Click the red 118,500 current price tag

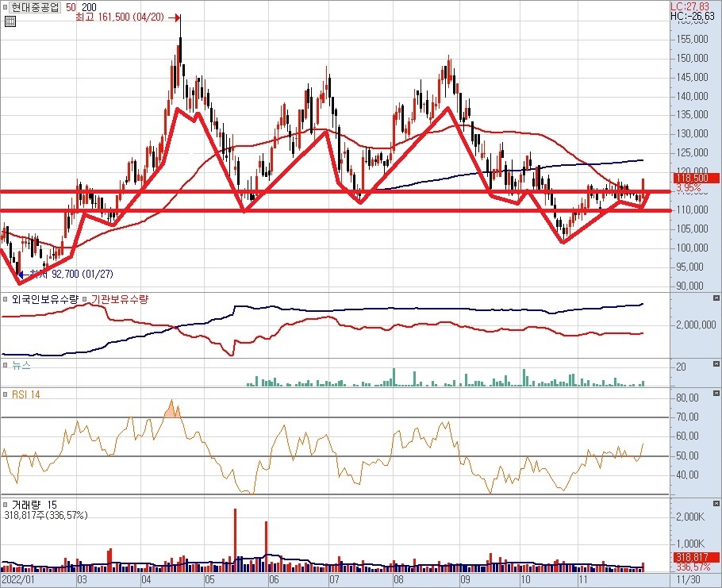tap(697, 179)
